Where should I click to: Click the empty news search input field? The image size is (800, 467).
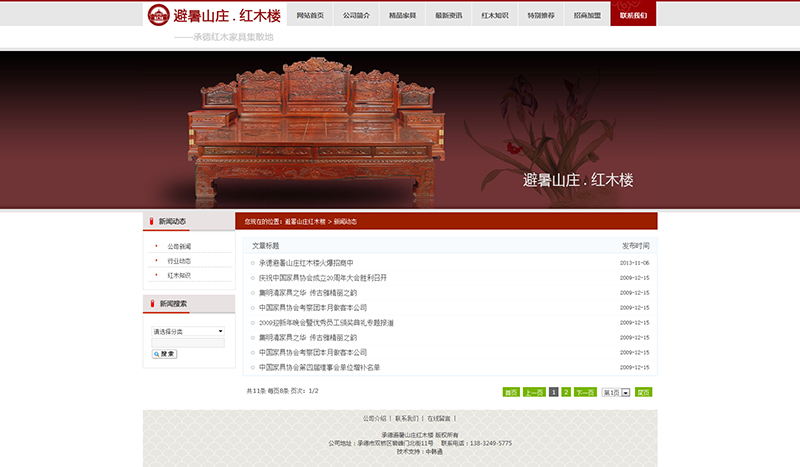pyautogui.click(x=188, y=343)
